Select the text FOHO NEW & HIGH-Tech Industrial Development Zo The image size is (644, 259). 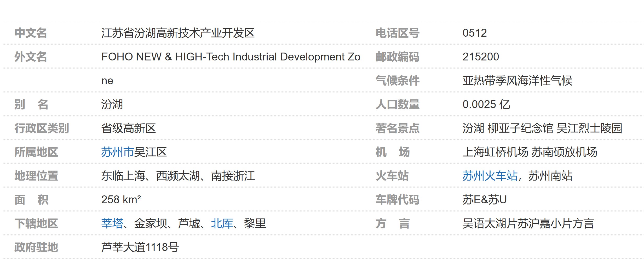click(x=231, y=57)
